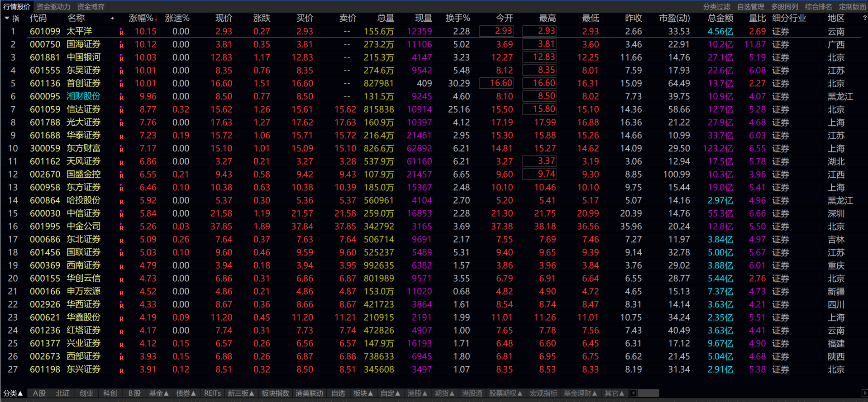Click the scrollbar right arrow at bottom right
868x402 pixels.
[x=864, y=393]
